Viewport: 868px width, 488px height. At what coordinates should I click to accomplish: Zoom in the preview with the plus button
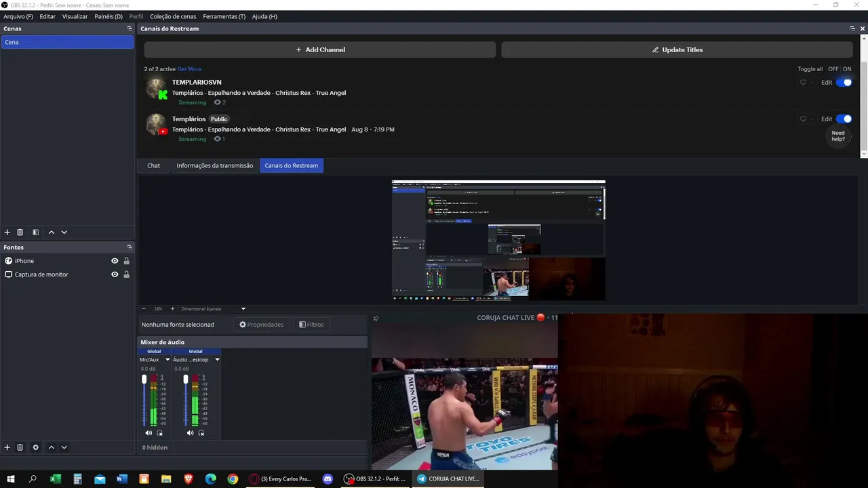[172, 308]
